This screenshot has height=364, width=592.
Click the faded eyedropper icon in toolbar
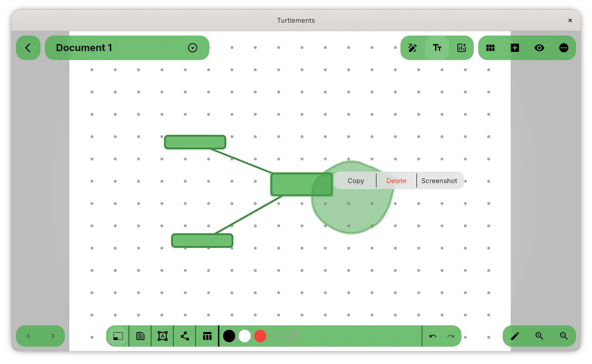(x=291, y=336)
